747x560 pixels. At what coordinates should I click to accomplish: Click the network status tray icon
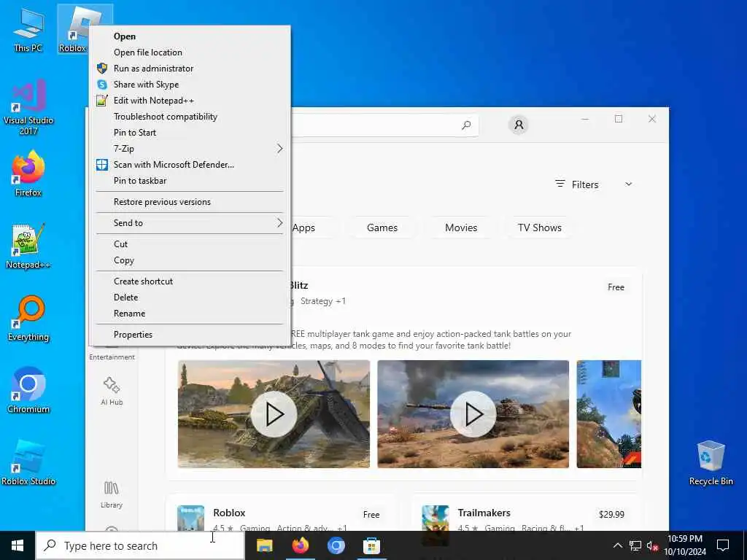pyautogui.click(x=635, y=545)
